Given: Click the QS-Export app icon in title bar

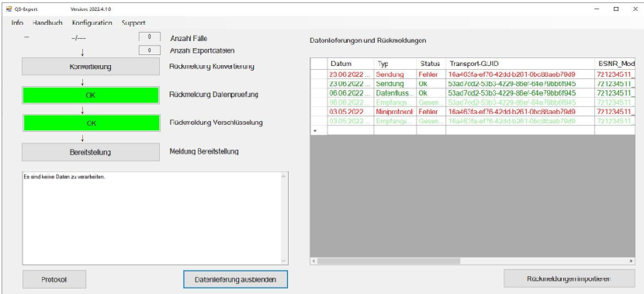Looking at the screenshot, I should click(x=9, y=9).
